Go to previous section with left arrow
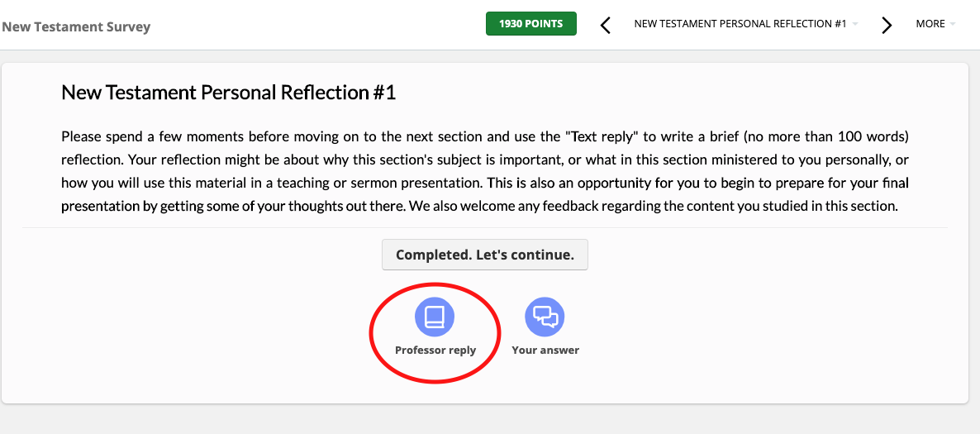The image size is (980, 434). [x=606, y=25]
